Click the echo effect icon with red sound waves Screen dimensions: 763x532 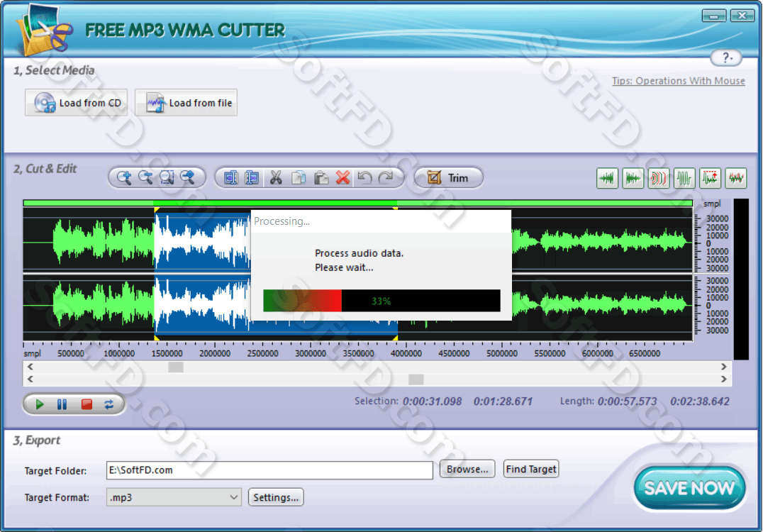tap(659, 179)
